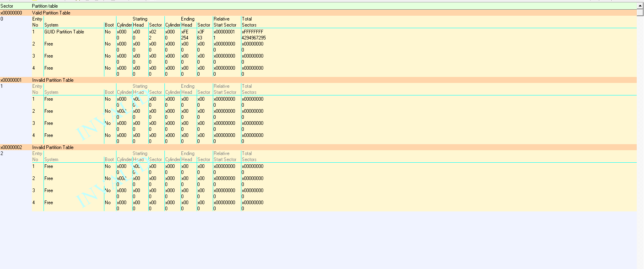Click the Boot value of GUID entry
644x269 pixels.
(x=108, y=32)
